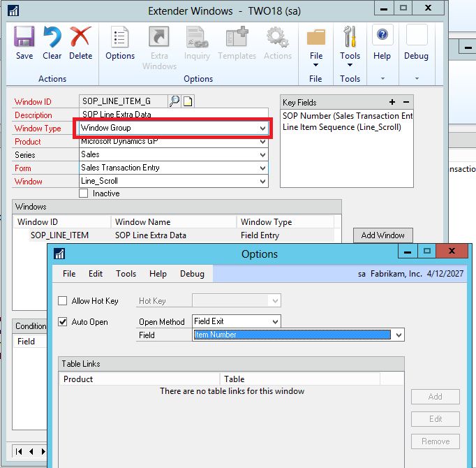Click the Table column header in Table Links
Screen dimensions: 476x468
tap(299, 379)
